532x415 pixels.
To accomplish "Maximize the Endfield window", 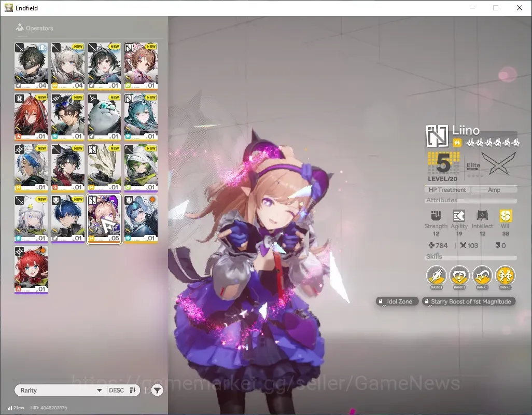I will 496,8.
